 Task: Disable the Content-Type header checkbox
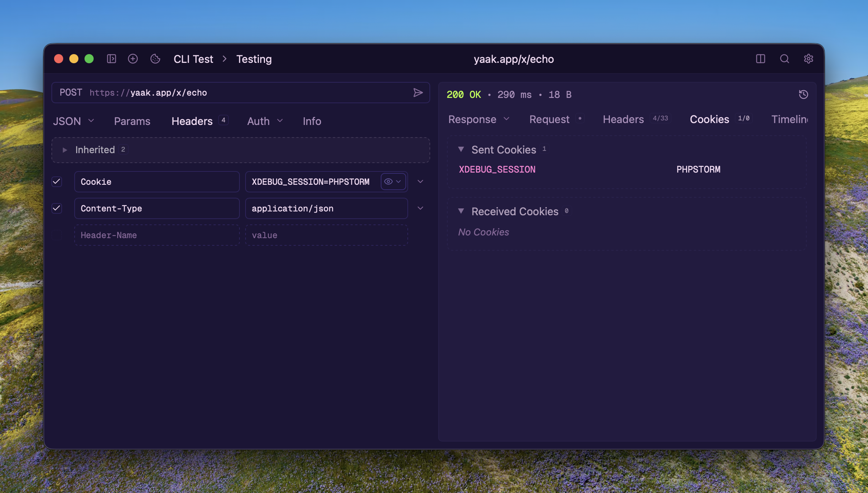[x=57, y=208]
